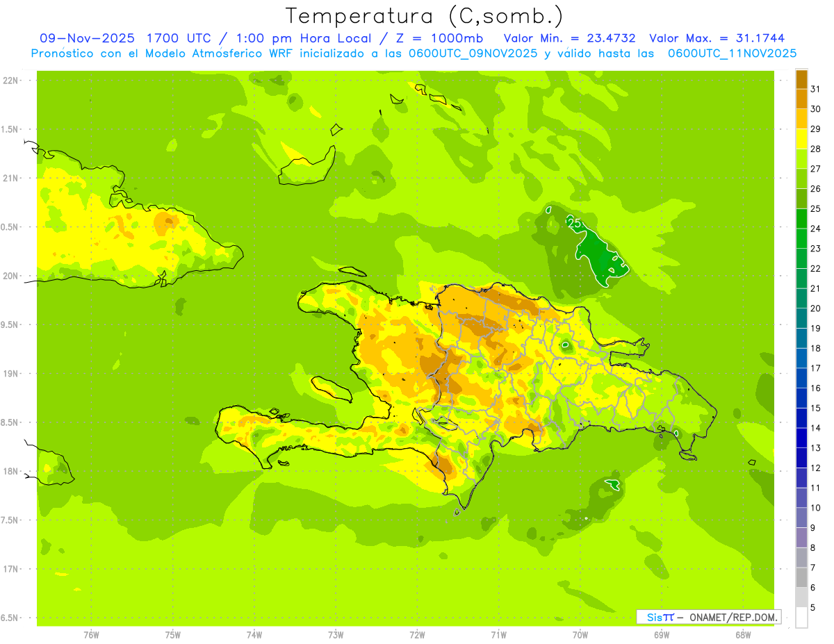Click the legend value 31

(815, 89)
